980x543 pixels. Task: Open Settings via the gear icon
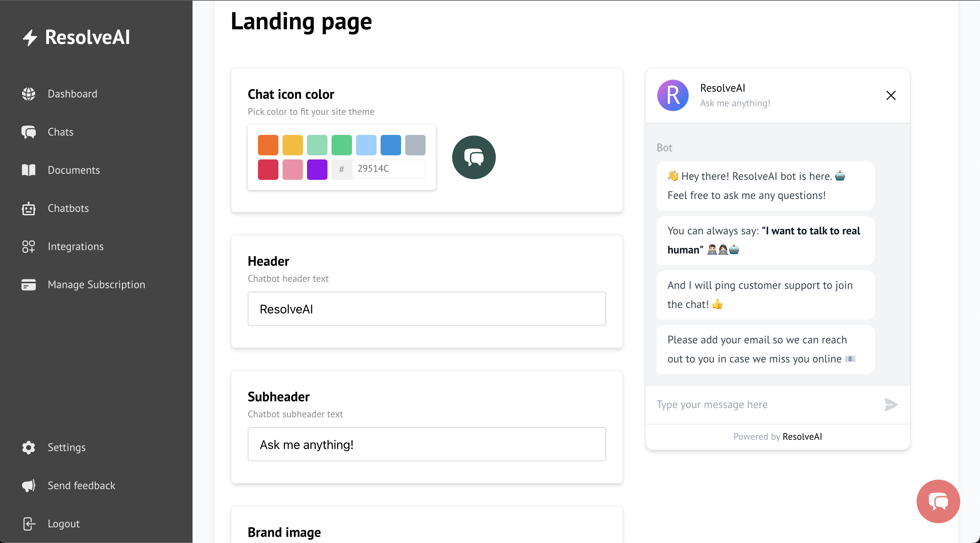pyautogui.click(x=29, y=448)
